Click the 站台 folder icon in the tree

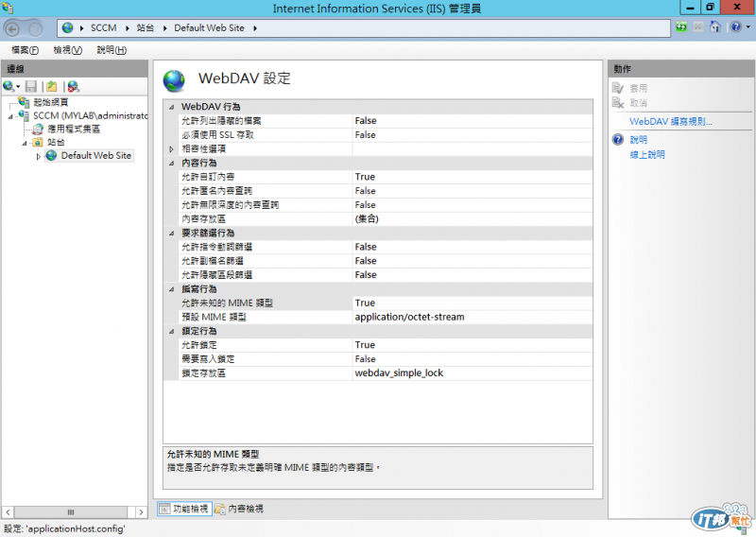click(x=38, y=142)
